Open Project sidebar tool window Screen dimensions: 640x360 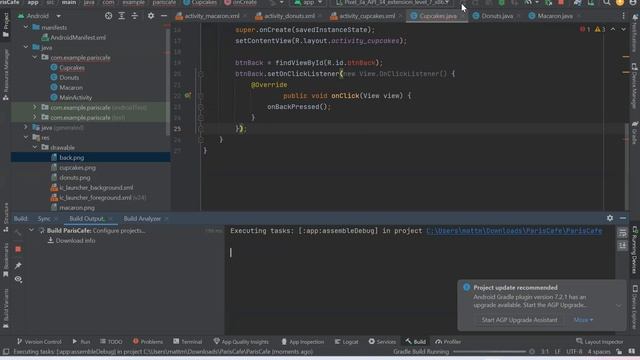tap(6, 24)
